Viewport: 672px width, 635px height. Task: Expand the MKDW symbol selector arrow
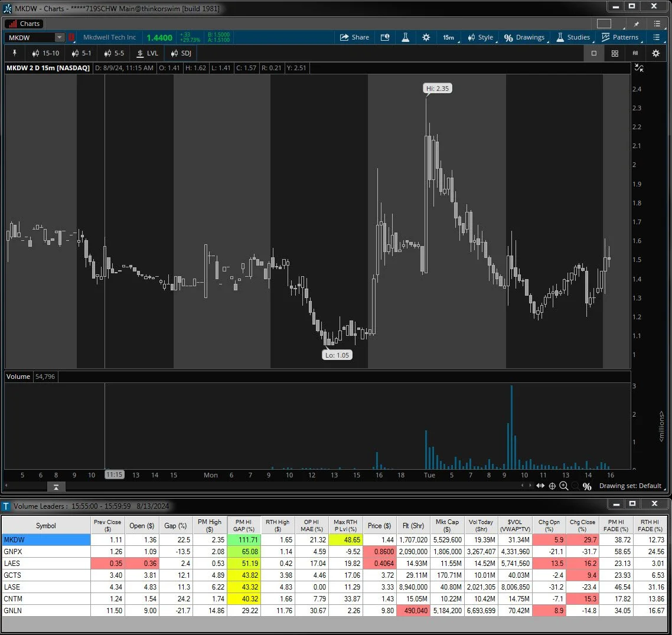click(60, 37)
